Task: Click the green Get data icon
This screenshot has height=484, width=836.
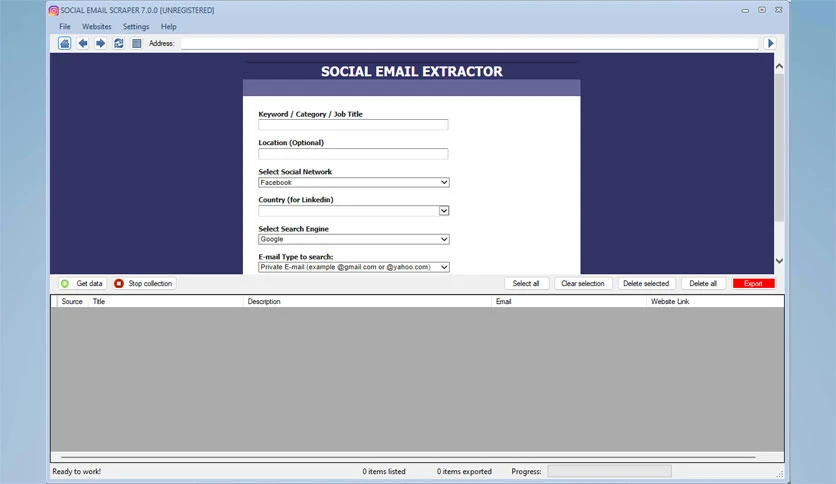Action: tap(65, 284)
